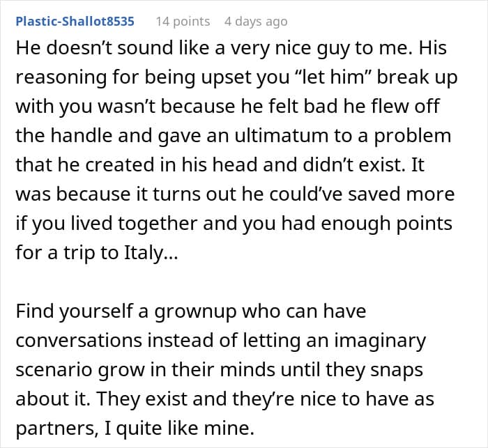Viewport: 488px width, 448px height.
Task: Click the word 'handle' in the comment
Action: (82, 136)
